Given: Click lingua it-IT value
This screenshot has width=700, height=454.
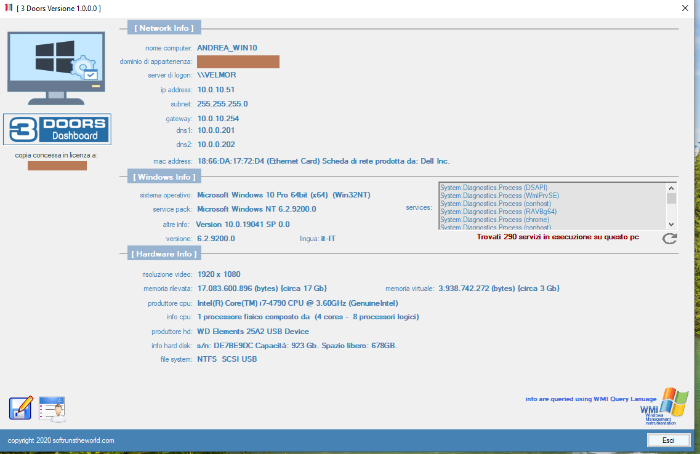Looking at the screenshot, I should 328,239.
